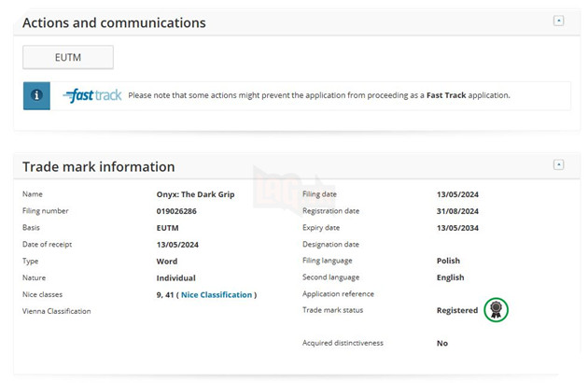Image resolution: width=588 pixels, height=383 pixels.
Task: Click the Registered status text
Action: 456,310
